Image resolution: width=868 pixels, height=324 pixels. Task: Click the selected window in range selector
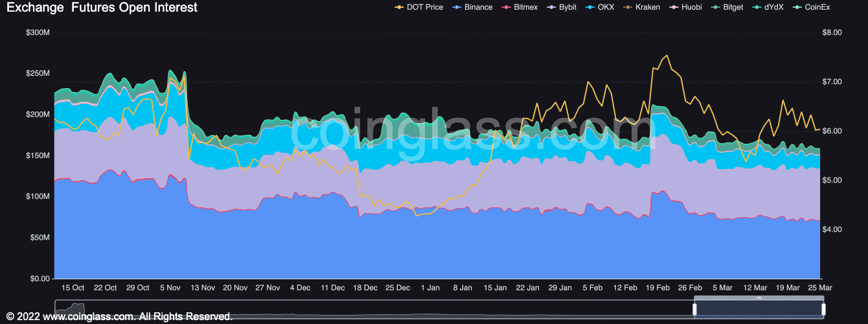[759, 310]
